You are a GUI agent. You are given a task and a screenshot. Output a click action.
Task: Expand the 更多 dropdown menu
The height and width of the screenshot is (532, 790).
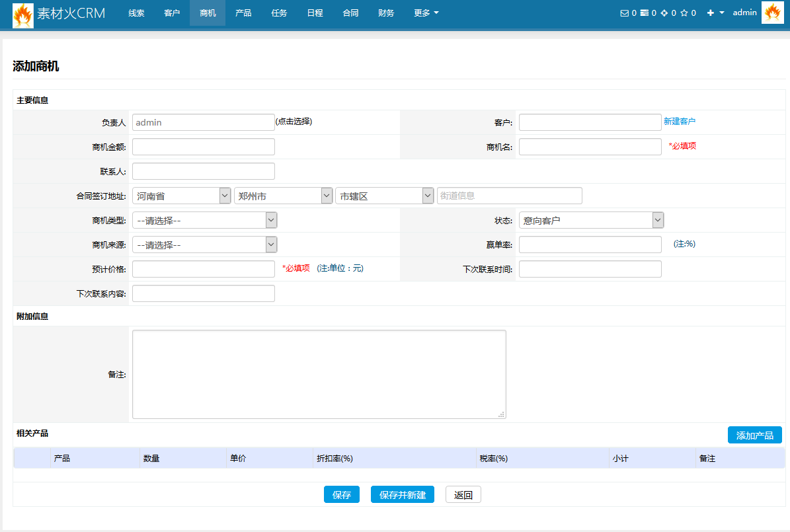tap(426, 13)
